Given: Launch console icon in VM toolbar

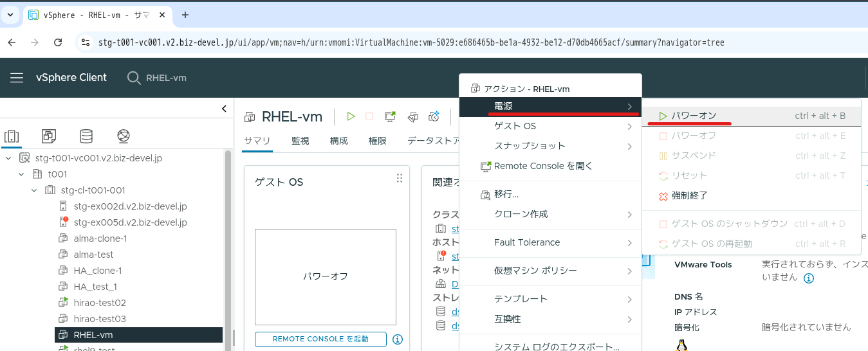Looking at the screenshot, I should click(x=390, y=116).
